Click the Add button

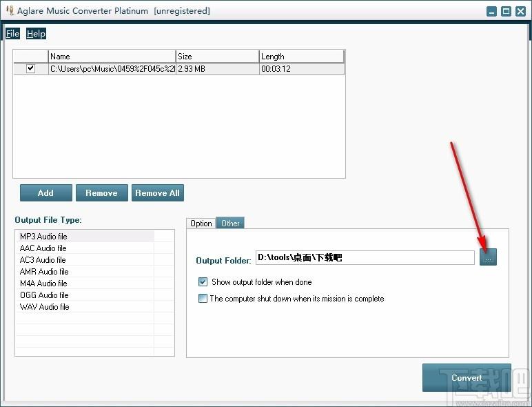(45, 193)
